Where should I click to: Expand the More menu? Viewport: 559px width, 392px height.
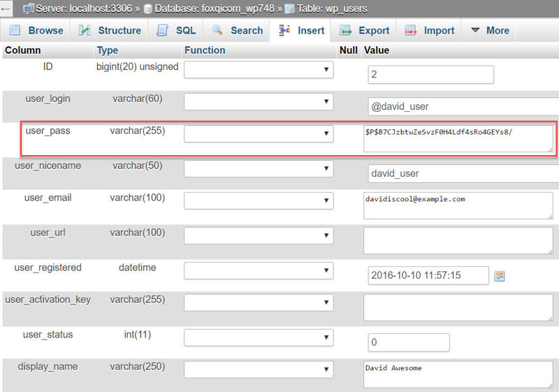pos(490,30)
